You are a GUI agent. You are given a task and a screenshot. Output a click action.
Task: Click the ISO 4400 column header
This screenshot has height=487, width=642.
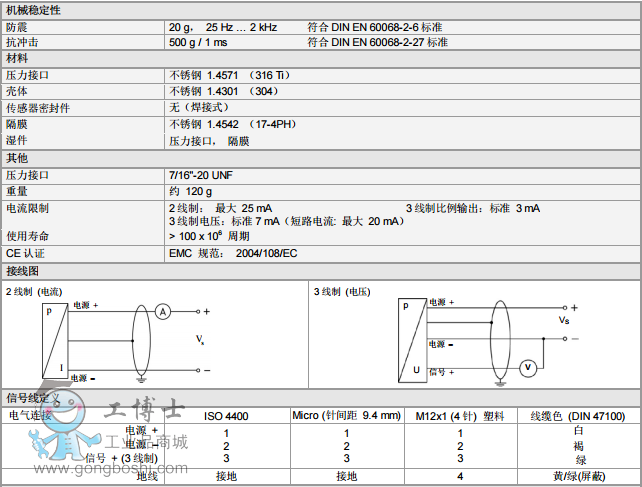226,416
